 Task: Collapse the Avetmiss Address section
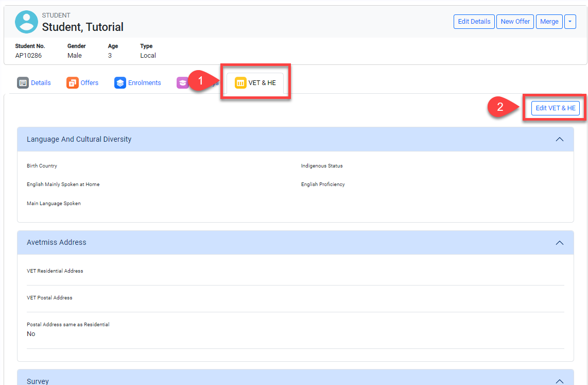(559, 242)
